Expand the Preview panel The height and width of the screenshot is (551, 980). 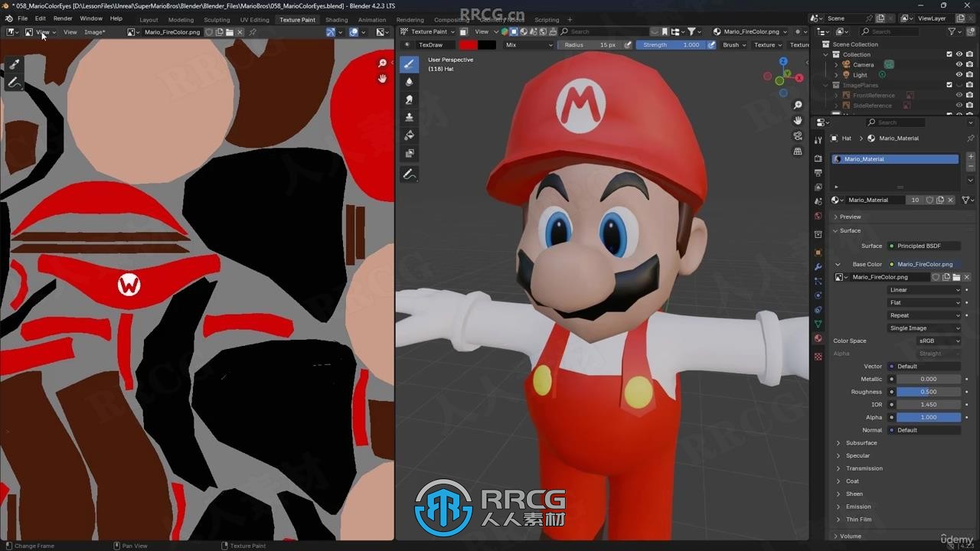click(x=850, y=217)
